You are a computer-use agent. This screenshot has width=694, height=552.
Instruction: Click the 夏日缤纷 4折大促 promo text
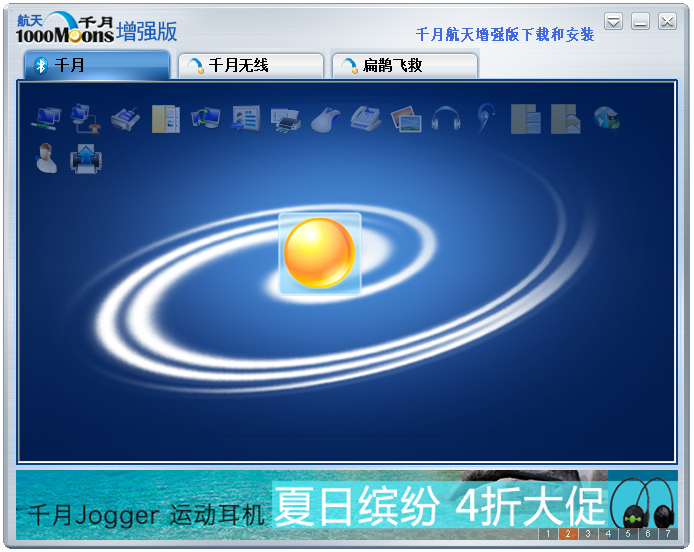click(x=439, y=506)
